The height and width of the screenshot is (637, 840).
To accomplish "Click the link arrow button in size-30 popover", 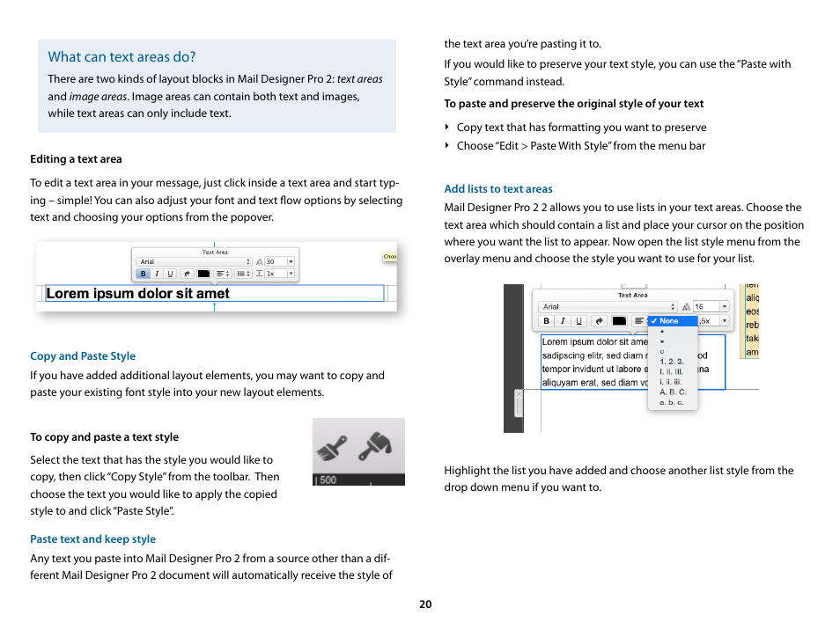I will click(x=187, y=274).
